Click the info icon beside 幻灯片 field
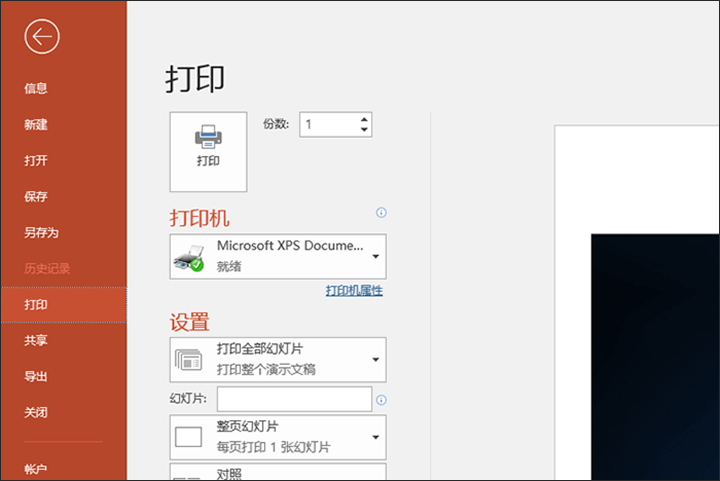This screenshot has width=720, height=481. point(381,400)
